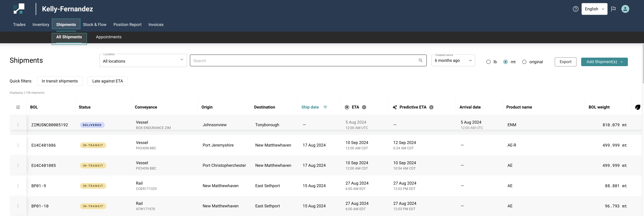The height and width of the screenshot is (216, 644).
Task: Expand the All locations dropdown
Action: pos(143,61)
